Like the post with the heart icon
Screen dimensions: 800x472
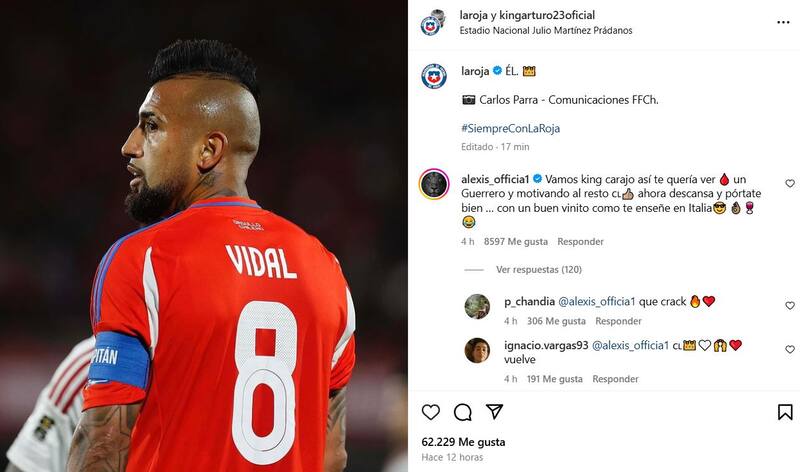click(431, 412)
